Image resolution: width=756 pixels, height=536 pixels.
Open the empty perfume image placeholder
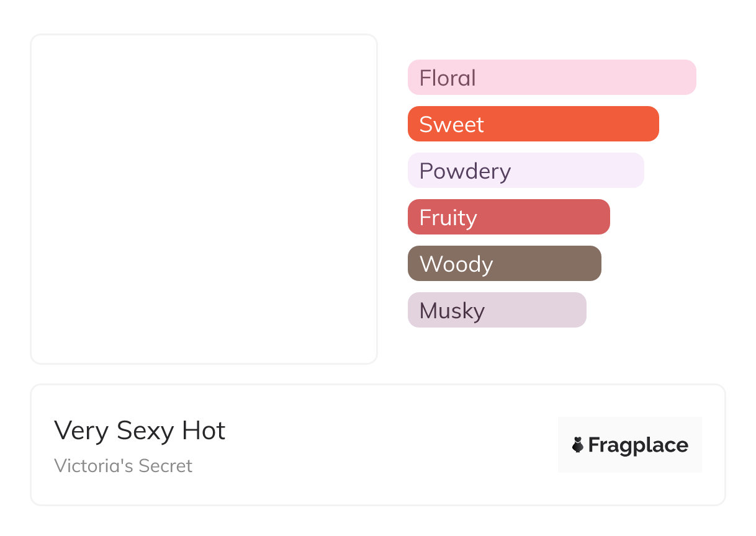coord(204,199)
